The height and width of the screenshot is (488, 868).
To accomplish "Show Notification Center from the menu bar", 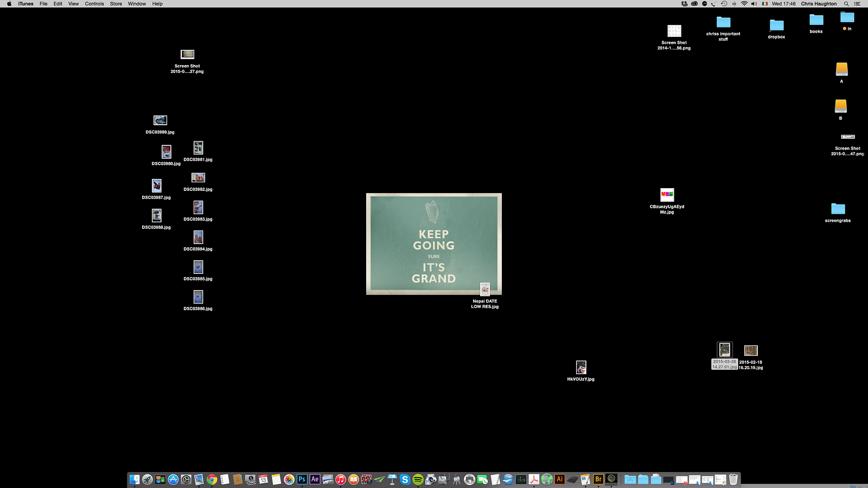I will 858,4.
